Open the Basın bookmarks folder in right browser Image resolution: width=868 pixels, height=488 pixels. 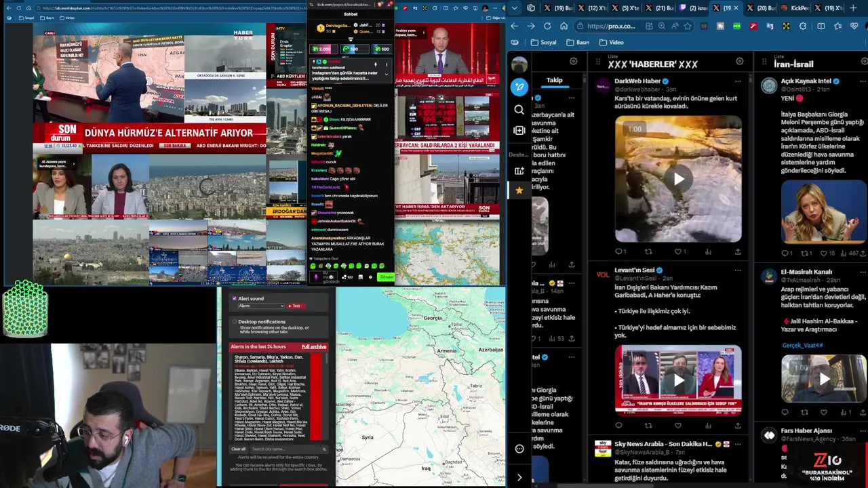point(578,42)
